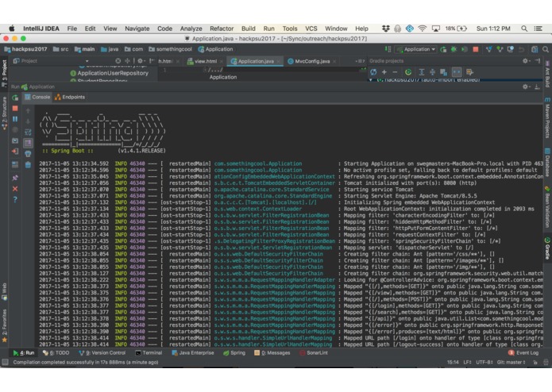Open run configuration Application dropdown
This screenshot has width=552, height=392.
click(416, 49)
